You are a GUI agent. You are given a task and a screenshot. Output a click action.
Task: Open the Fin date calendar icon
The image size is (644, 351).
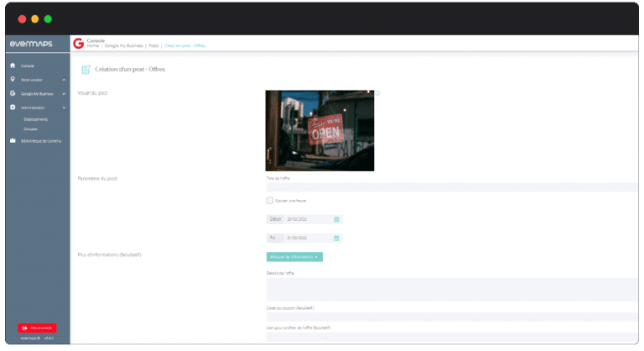pyautogui.click(x=336, y=238)
